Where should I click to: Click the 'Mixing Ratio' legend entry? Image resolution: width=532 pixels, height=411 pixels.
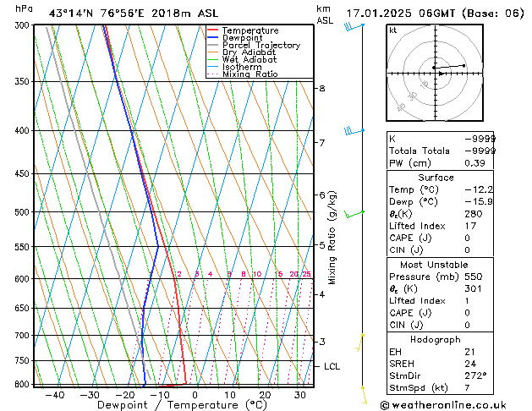click(x=250, y=74)
